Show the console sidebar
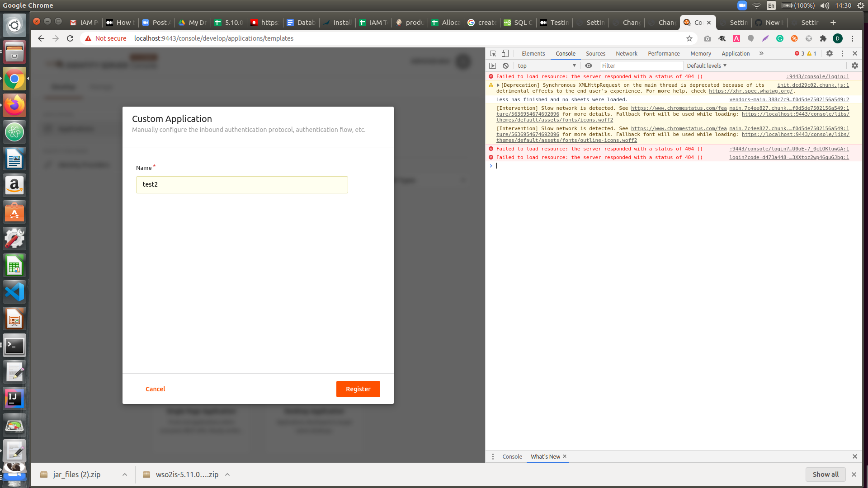This screenshot has width=868, height=488. pyautogui.click(x=493, y=66)
